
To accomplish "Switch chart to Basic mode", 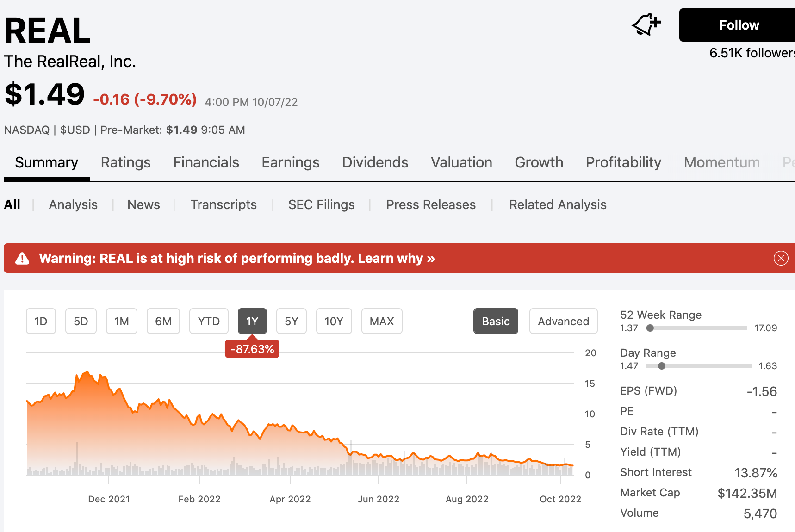I will coord(496,321).
